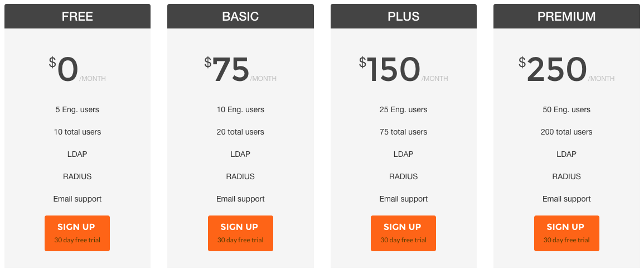Click RADIUS feature in the Basic plan
Image resolution: width=644 pixels, height=273 pixels.
coord(240,176)
